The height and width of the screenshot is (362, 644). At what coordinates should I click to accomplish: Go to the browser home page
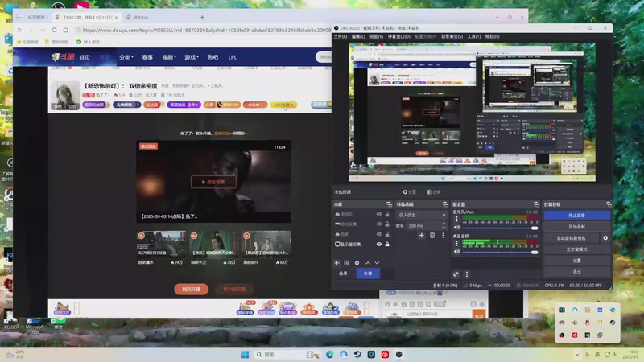coord(66,30)
